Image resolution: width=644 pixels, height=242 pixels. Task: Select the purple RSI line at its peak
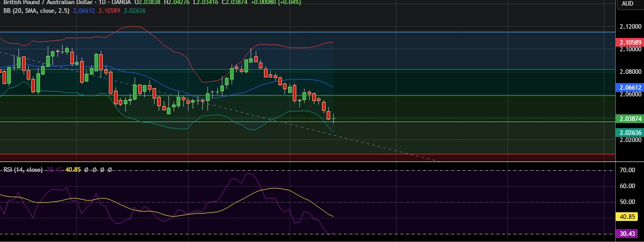(249, 174)
